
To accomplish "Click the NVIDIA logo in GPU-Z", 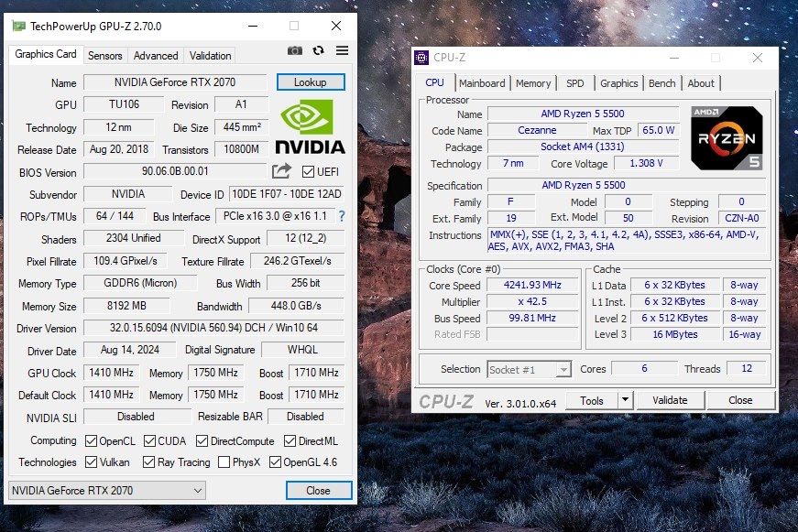I will pos(310,126).
